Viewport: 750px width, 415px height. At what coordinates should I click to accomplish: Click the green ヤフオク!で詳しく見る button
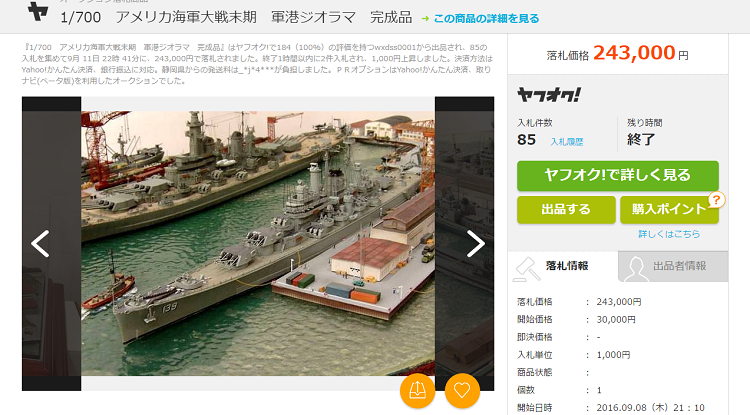[x=618, y=175]
